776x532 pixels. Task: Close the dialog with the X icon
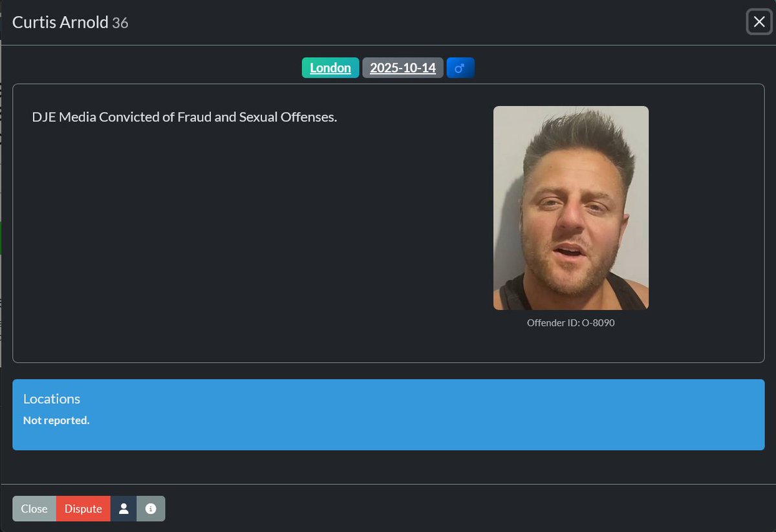(x=759, y=22)
